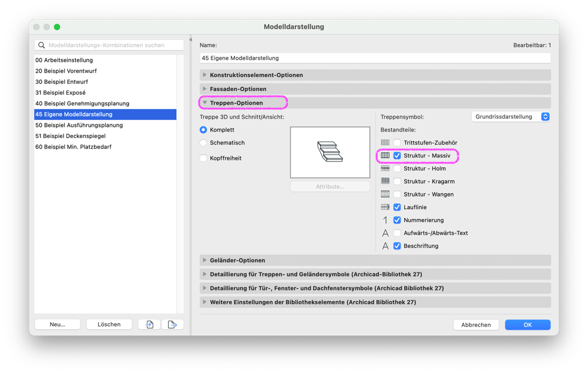Select 00 Arbeitseinstellung in the list
588x374 pixels.
[105, 60]
